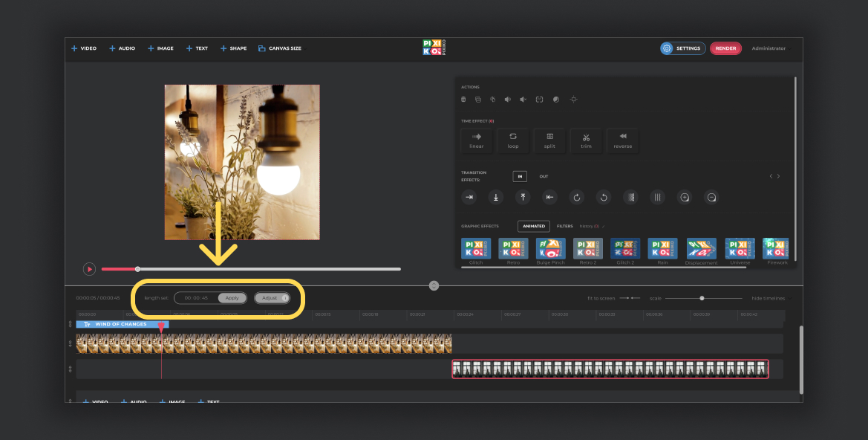Switch transition effects to OUT
Image resolution: width=868 pixels, height=440 pixels.
tap(544, 177)
